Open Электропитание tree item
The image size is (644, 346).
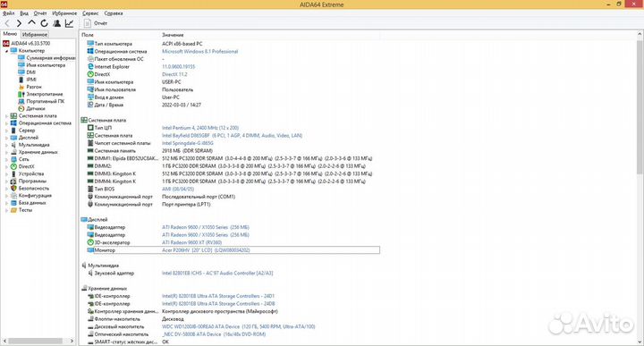[45, 94]
